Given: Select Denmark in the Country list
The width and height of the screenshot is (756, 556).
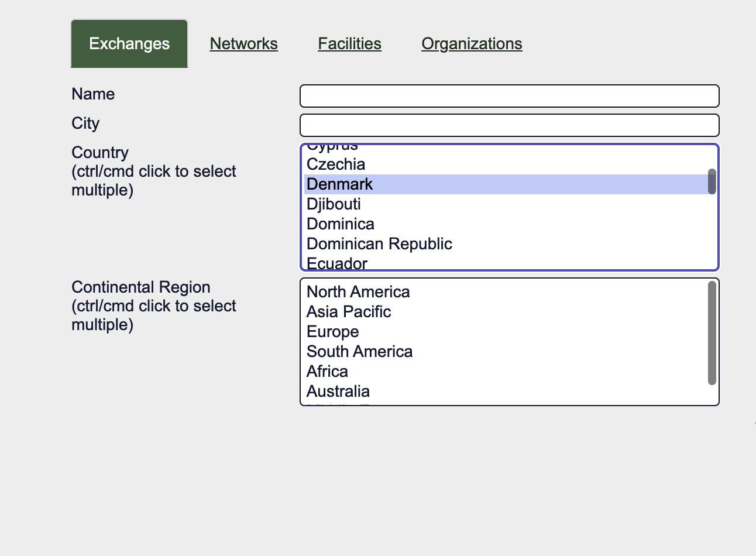Looking at the screenshot, I should tap(506, 184).
